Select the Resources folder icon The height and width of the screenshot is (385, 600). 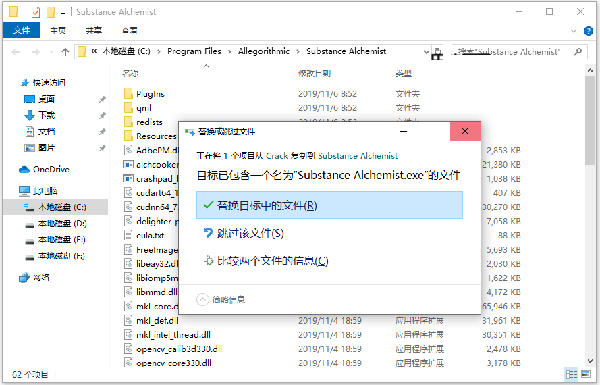point(129,136)
